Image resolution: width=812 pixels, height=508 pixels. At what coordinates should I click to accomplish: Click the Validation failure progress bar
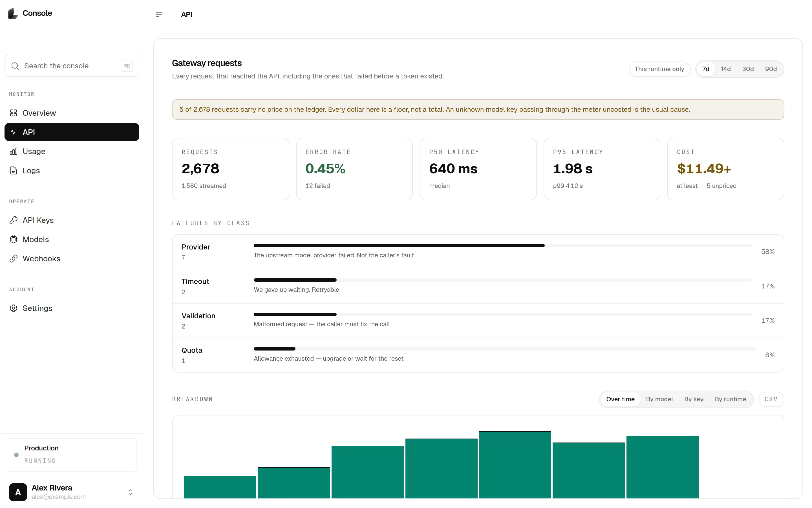503,314
